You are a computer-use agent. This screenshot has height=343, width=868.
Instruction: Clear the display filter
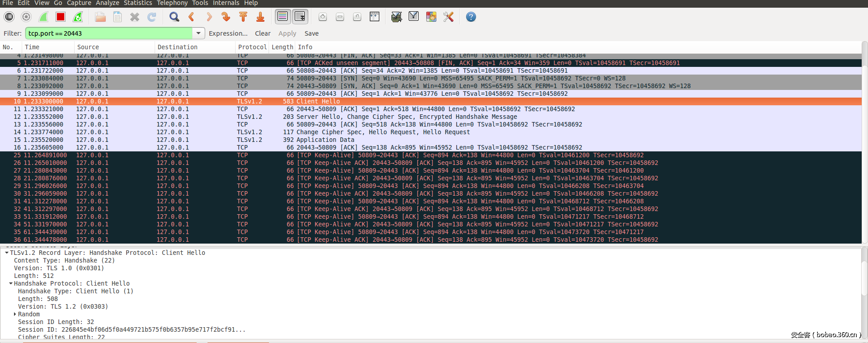pos(262,33)
